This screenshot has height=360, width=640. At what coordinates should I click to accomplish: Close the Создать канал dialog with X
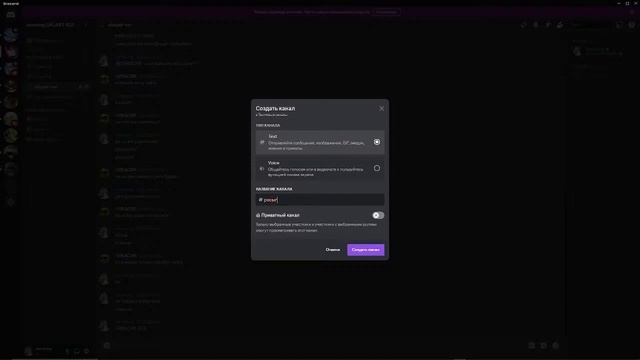[381, 109]
